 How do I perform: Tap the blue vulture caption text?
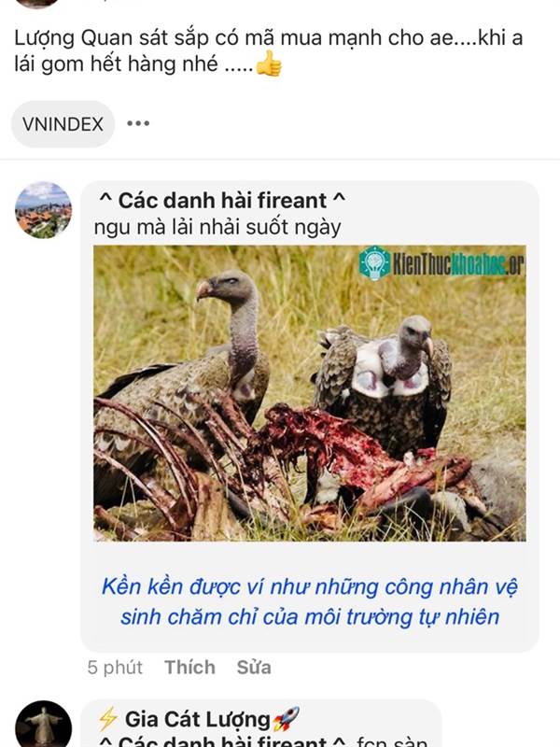tap(310, 601)
